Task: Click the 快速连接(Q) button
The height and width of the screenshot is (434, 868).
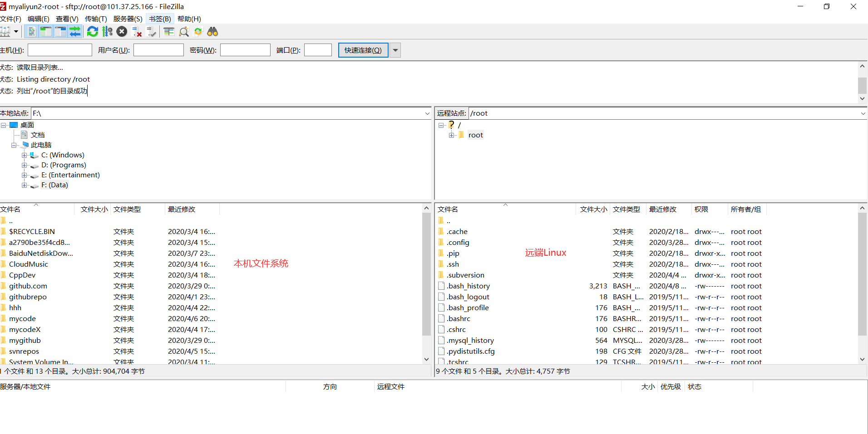Action: pyautogui.click(x=363, y=50)
